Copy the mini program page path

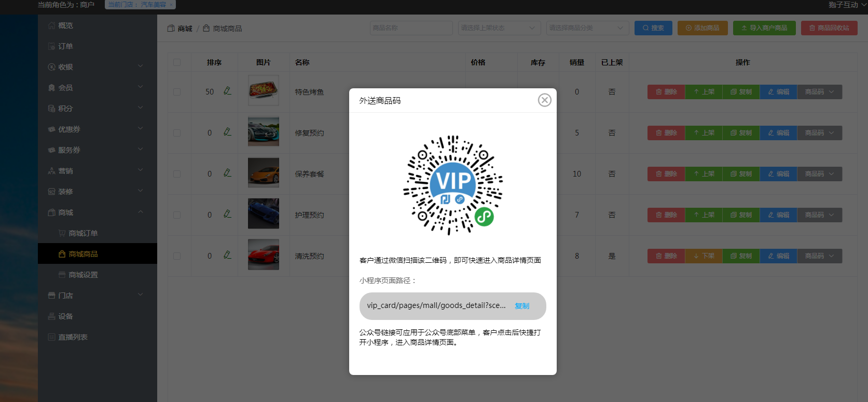click(522, 306)
